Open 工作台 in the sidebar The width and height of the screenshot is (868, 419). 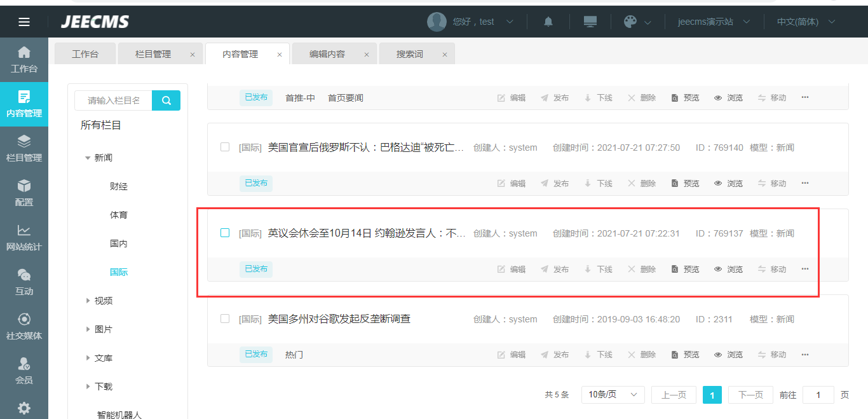(24, 60)
